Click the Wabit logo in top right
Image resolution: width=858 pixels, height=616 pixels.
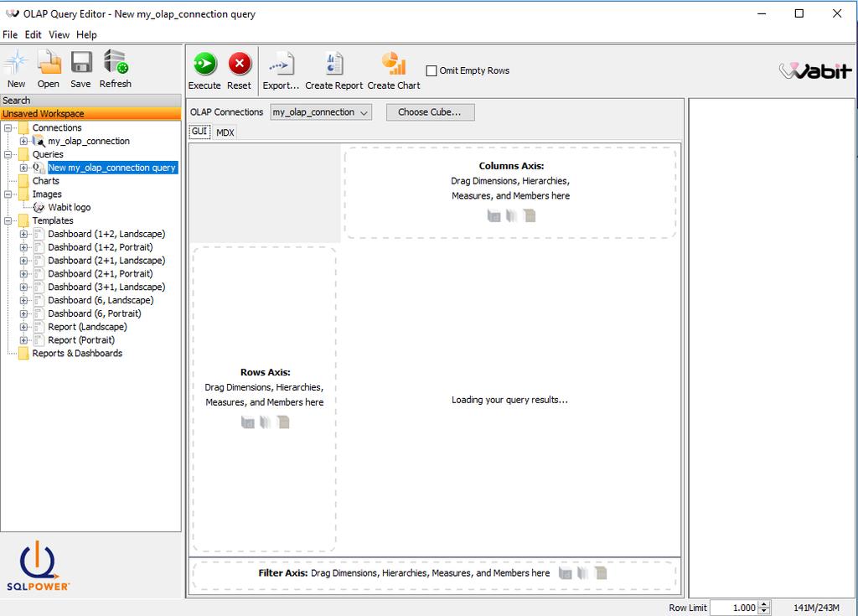click(815, 70)
